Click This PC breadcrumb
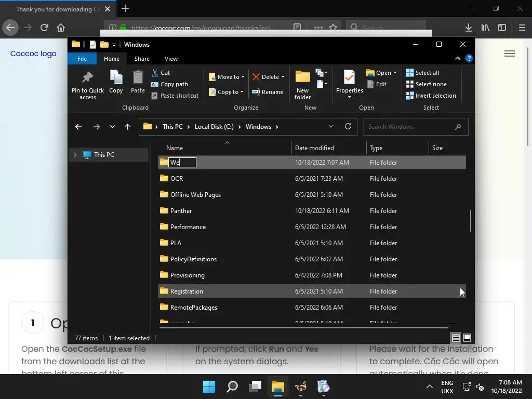Screen dimensions: 532x399 pos(172,127)
